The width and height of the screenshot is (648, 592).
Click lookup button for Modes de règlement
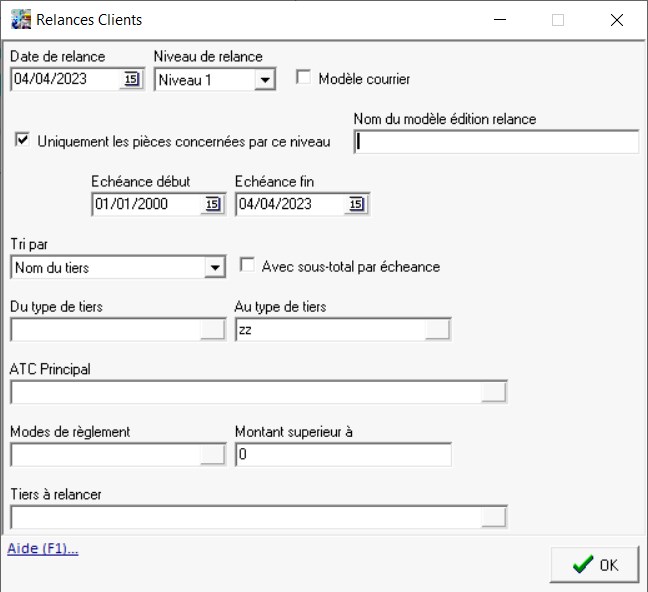(212, 455)
